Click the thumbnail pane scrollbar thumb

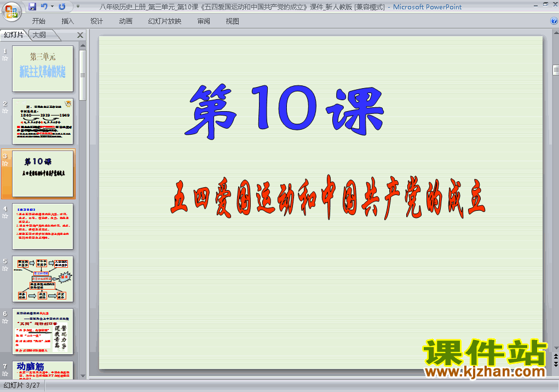coord(83,75)
